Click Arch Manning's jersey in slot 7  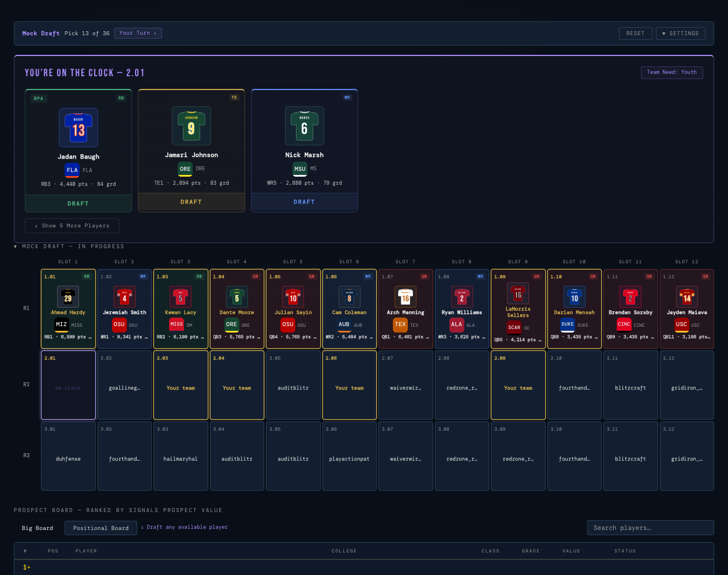[x=406, y=297]
